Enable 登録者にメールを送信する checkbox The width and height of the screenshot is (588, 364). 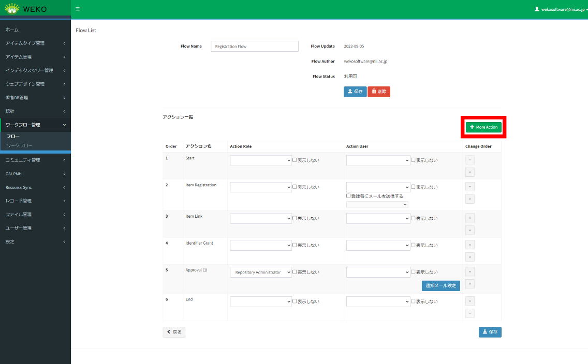pyautogui.click(x=349, y=196)
